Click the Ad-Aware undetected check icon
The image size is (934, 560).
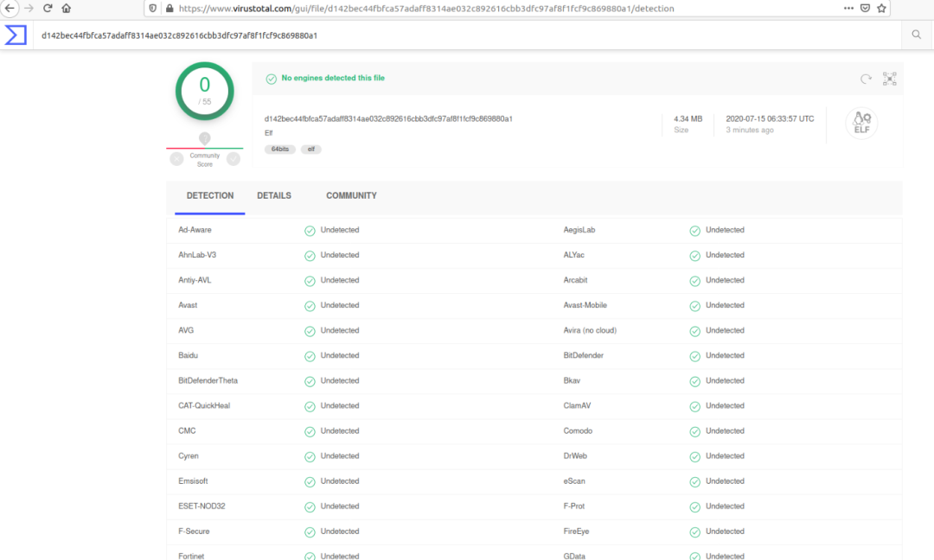pyautogui.click(x=310, y=231)
